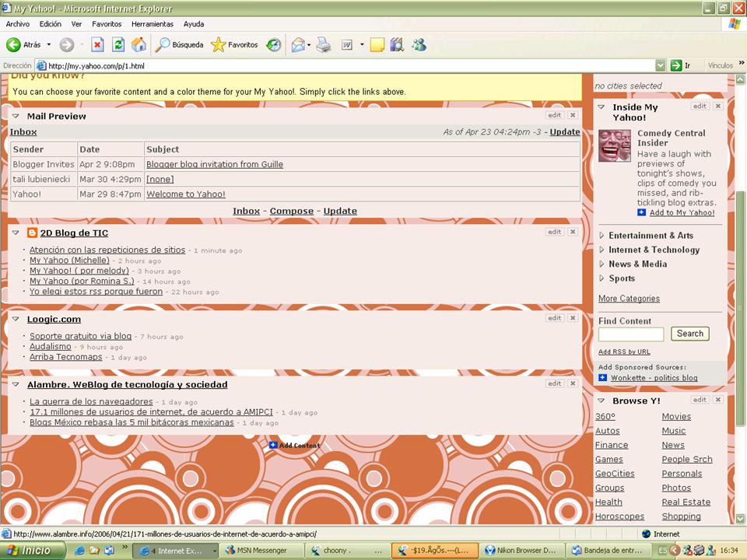The height and width of the screenshot is (560, 747).
Task: Click the vertical scrollbar down arrow
Action: point(740,518)
